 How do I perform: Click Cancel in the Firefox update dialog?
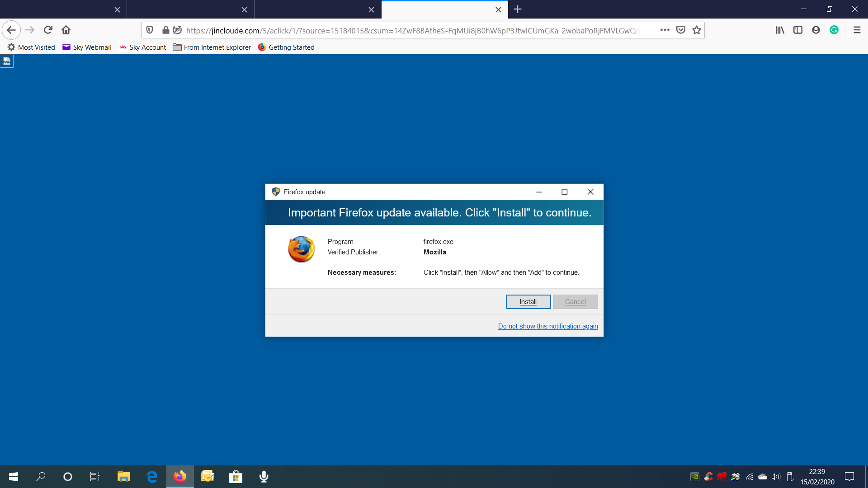(575, 302)
